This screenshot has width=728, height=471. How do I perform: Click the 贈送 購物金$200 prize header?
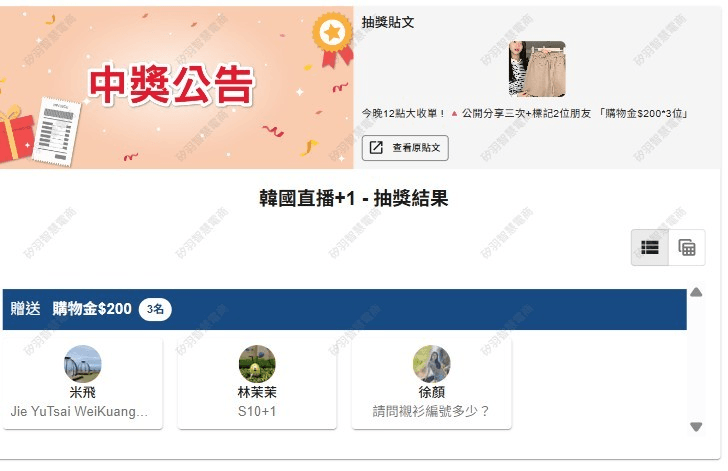coord(344,309)
